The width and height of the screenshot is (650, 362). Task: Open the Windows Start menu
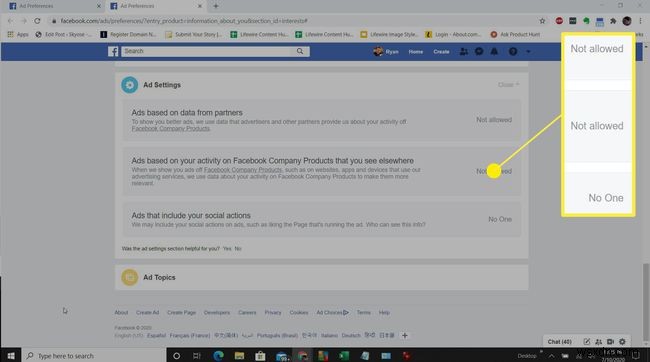pyautogui.click(x=11, y=356)
